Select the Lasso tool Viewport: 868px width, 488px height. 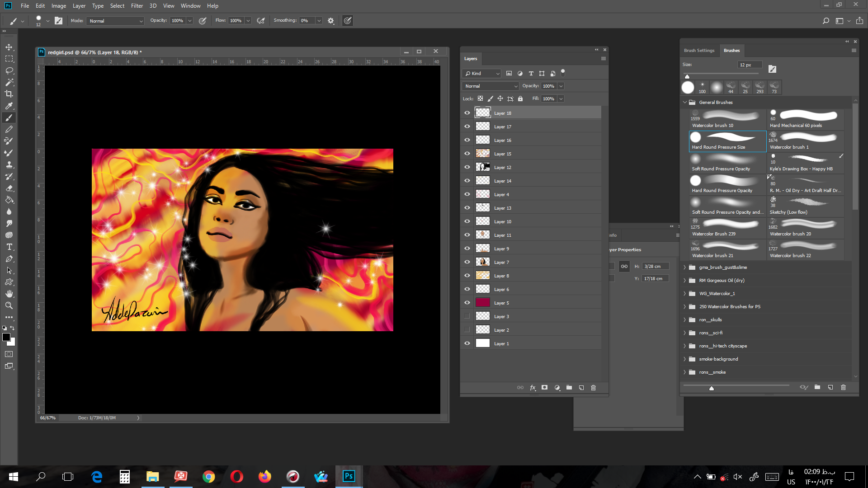[9, 70]
